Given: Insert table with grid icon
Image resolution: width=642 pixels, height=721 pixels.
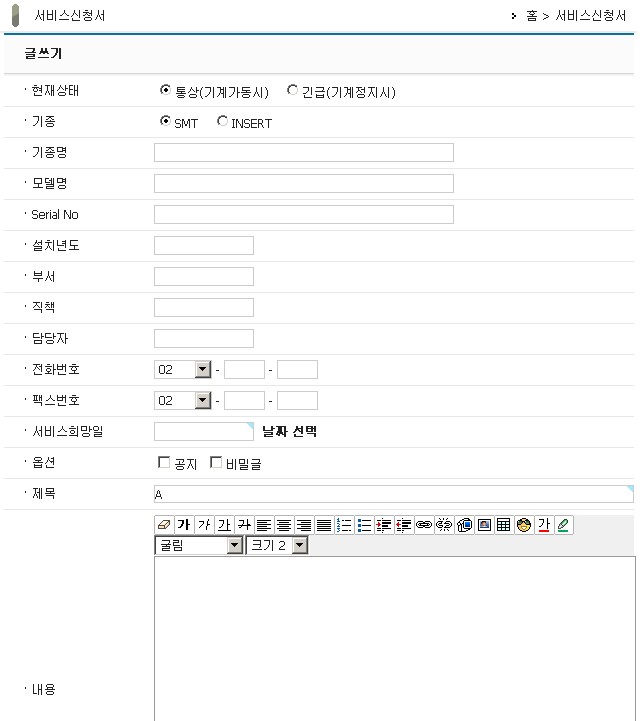Looking at the screenshot, I should pyautogui.click(x=504, y=525).
